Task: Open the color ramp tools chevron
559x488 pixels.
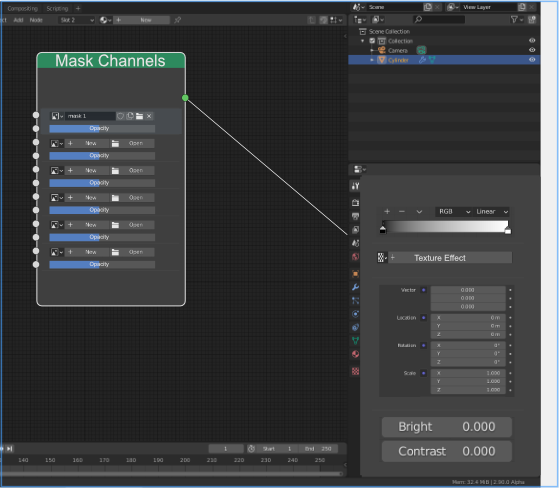Action: [419, 211]
